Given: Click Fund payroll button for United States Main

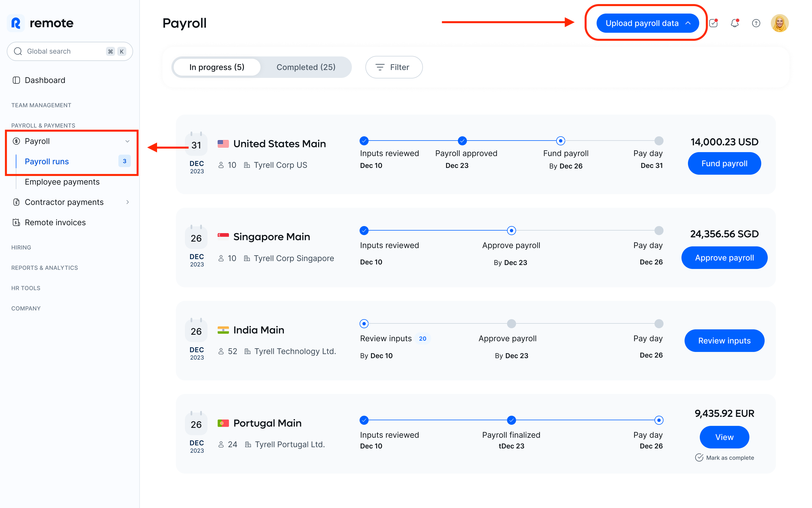Looking at the screenshot, I should (x=724, y=164).
